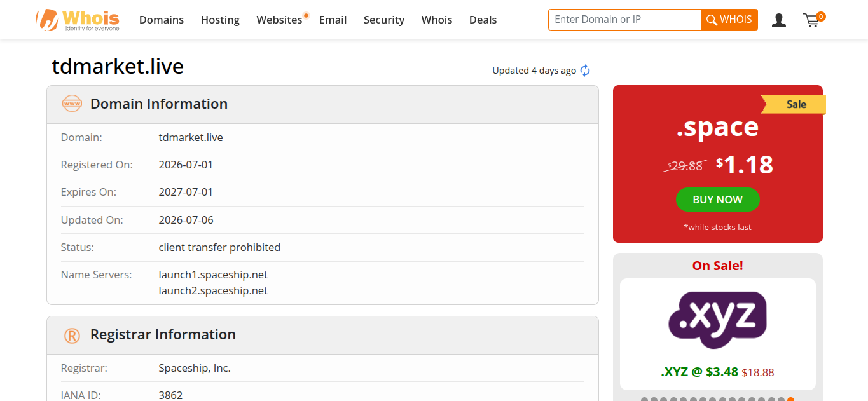
Task: Click the Registrar Information R icon
Action: (x=72, y=335)
